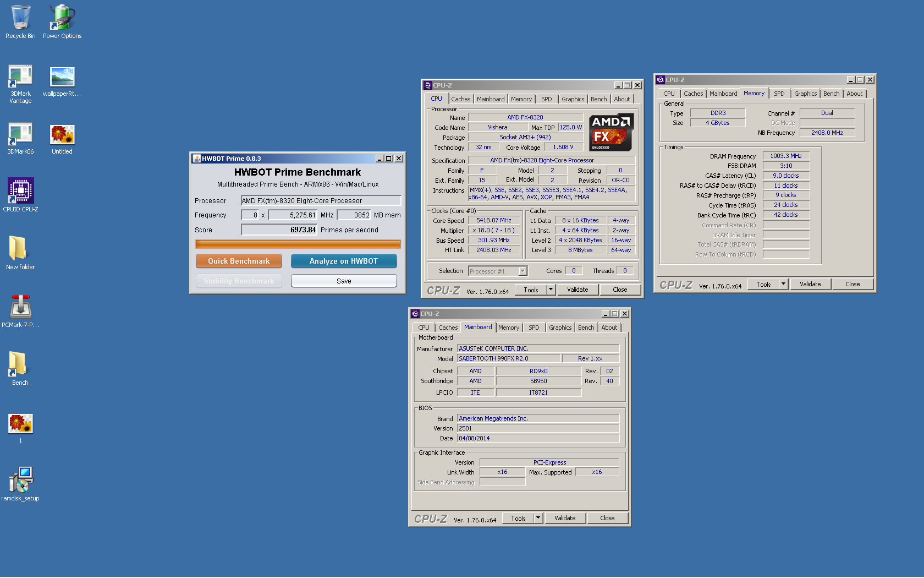
Task: Open Mainboard tab in CPU-Z CPU window
Action: (x=491, y=99)
